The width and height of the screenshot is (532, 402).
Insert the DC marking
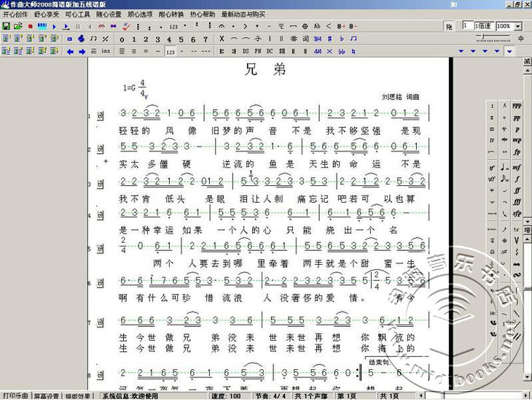click(270, 51)
